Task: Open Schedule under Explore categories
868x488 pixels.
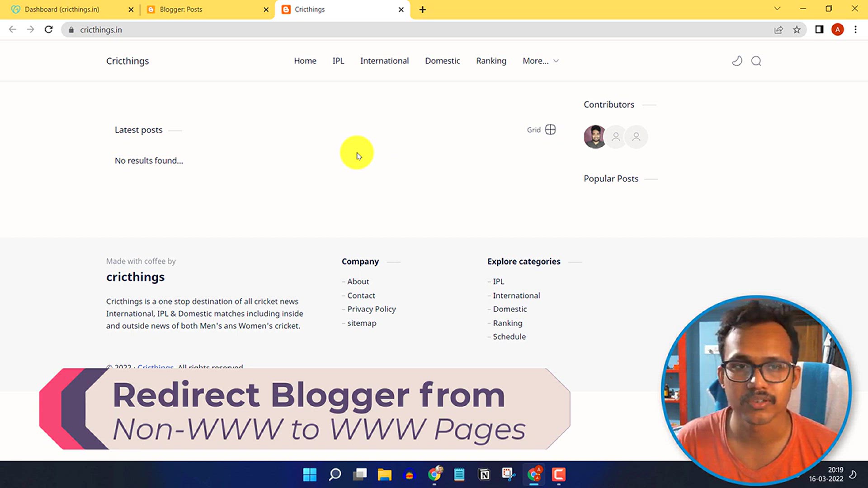Action: pyautogui.click(x=509, y=337)
